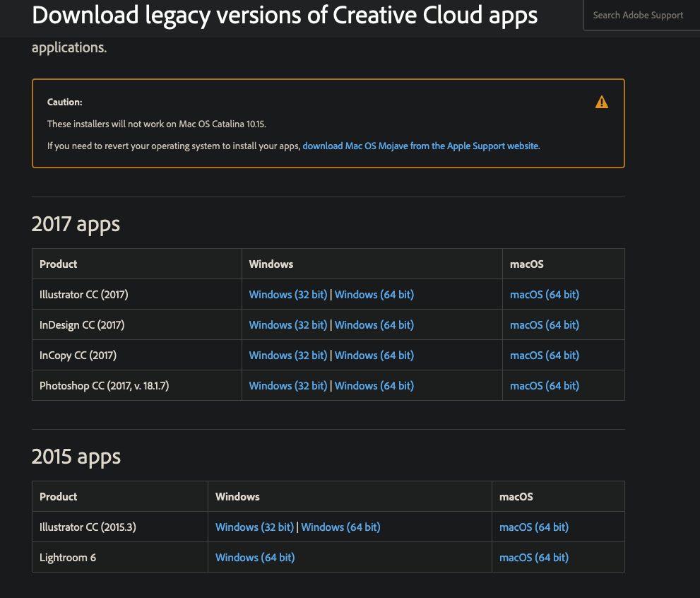Viewport: 700px width, 598px height.
Task: Download InCopy CC (2017) for macOS
Action: tap(544, 355)
